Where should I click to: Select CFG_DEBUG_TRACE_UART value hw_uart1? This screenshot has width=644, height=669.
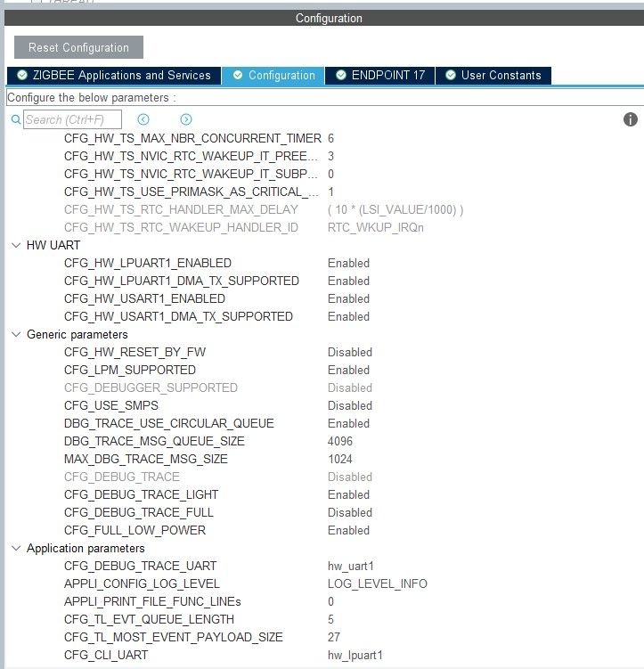click(x=351, y=567)
